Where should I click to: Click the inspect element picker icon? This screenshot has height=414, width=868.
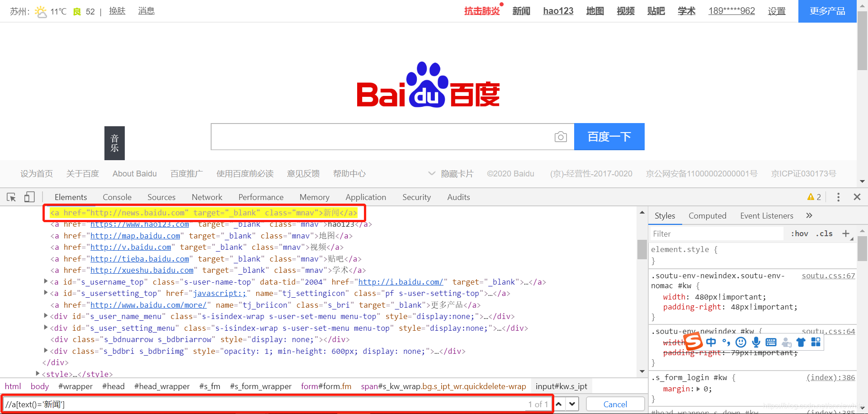tap(11, 197)
